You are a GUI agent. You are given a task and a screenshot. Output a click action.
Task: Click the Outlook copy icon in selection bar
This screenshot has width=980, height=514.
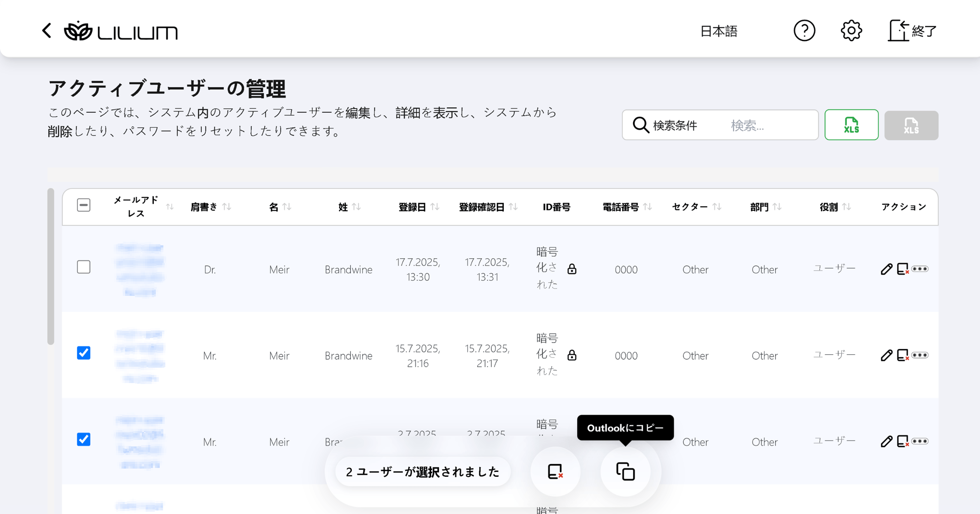click(x=625, y=471)
